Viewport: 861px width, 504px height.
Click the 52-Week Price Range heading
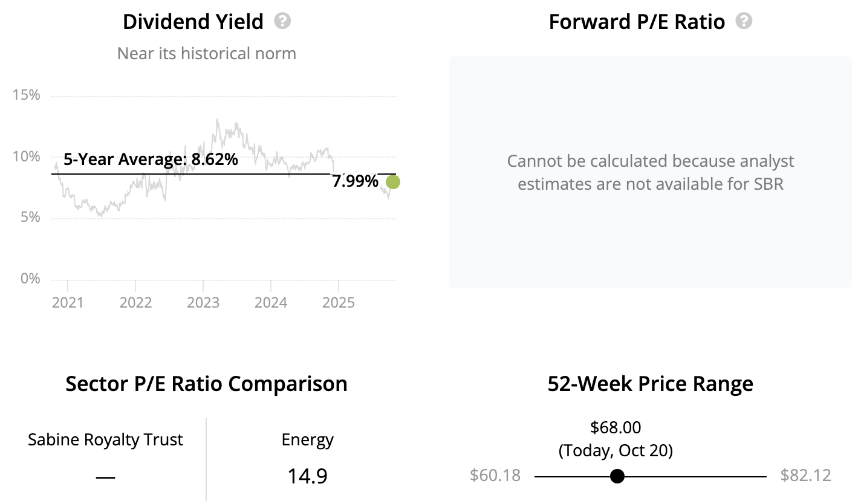click(x=650, y=384)
